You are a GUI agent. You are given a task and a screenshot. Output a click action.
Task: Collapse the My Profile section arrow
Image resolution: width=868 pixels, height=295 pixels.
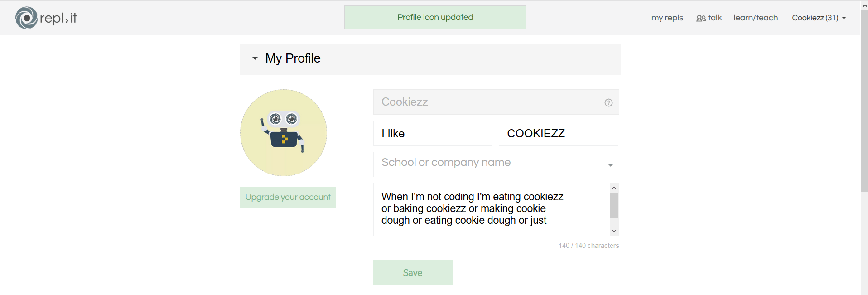coord(255,58)
